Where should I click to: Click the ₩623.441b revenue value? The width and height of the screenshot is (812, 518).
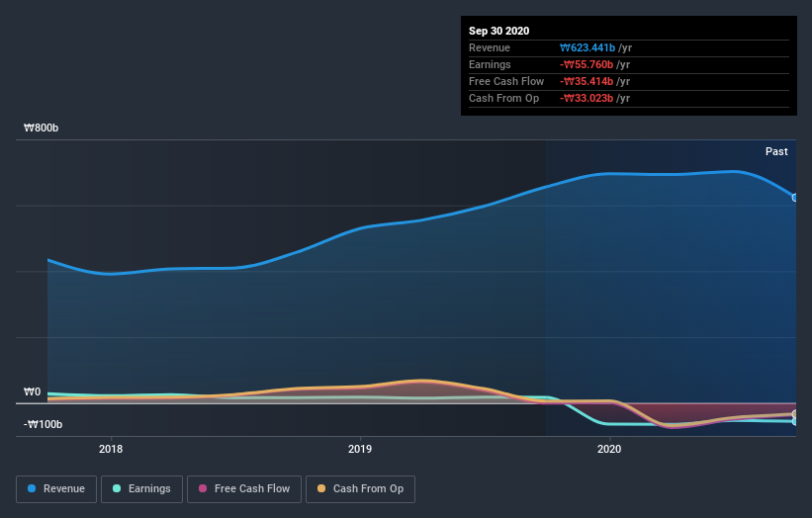click(x=587, y=47)
